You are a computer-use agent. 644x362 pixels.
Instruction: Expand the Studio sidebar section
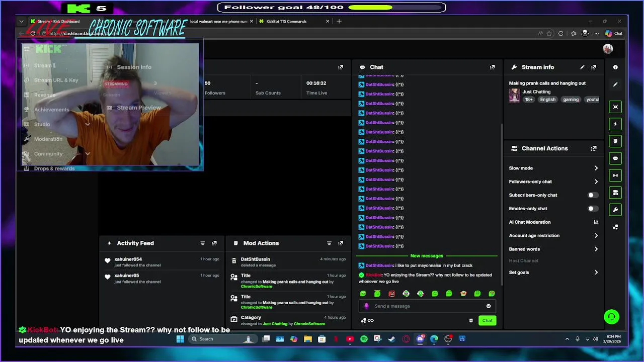[x=88, y=125]
